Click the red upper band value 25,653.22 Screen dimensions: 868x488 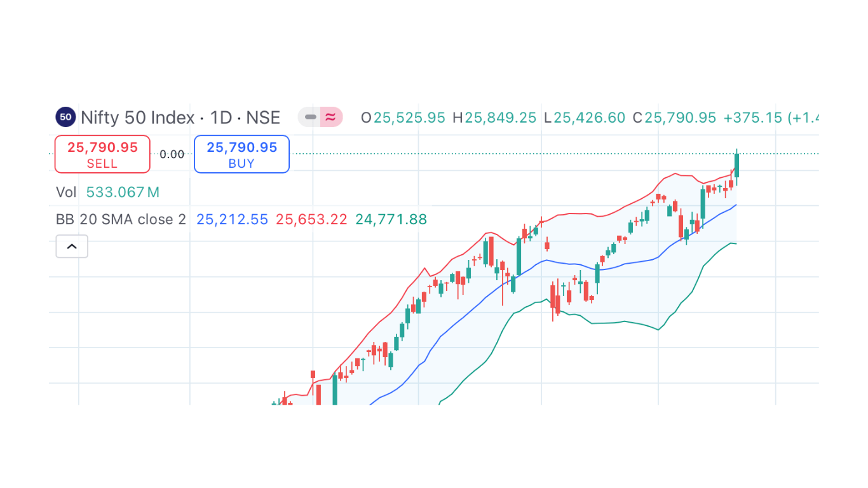(311, 220)
